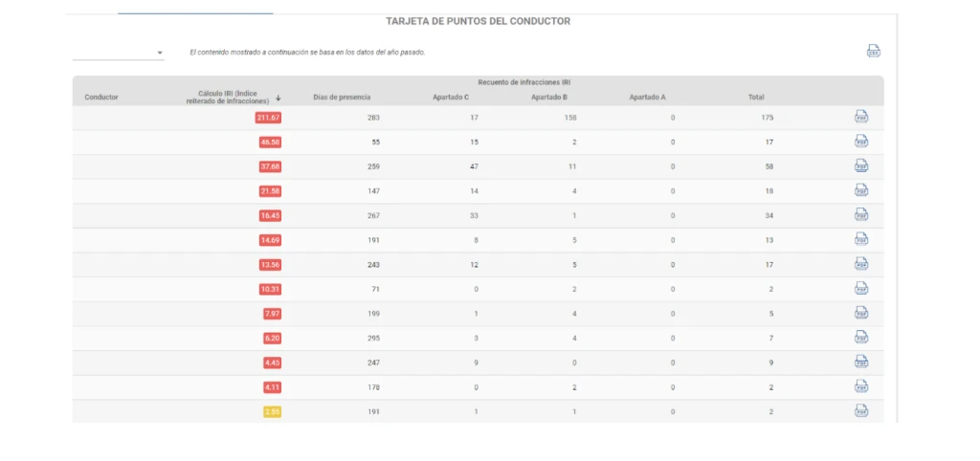Click the note about last year's data
This screenshot has width=980, height=461.
point(307,53)
